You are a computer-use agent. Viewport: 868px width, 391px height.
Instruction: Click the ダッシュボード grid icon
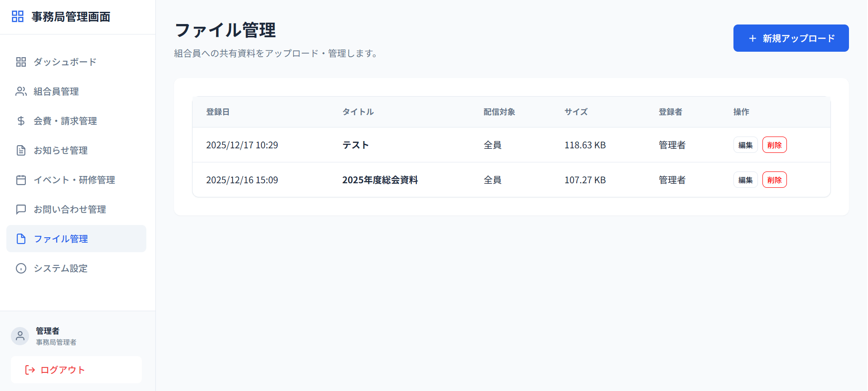tap(21, 62)
